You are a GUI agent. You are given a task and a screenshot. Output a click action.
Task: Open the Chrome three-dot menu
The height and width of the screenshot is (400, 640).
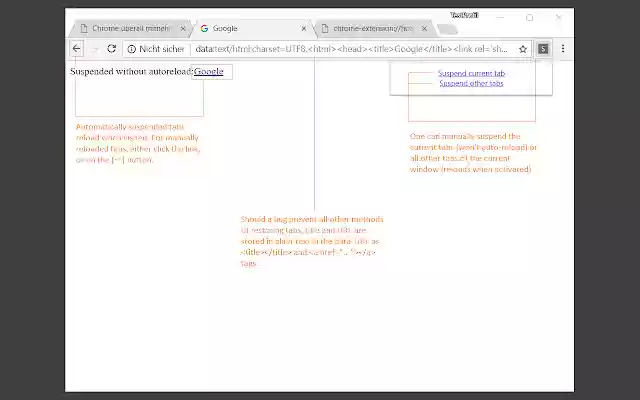click(563, 49)
